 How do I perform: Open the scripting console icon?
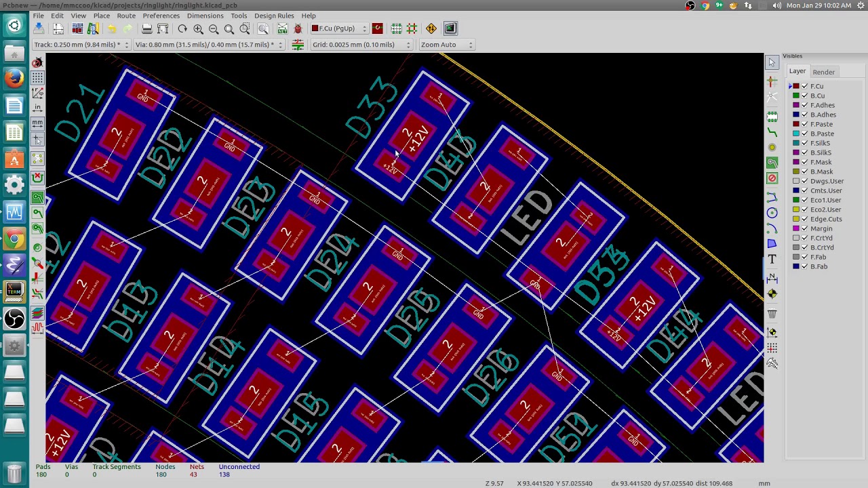(450, 28)
